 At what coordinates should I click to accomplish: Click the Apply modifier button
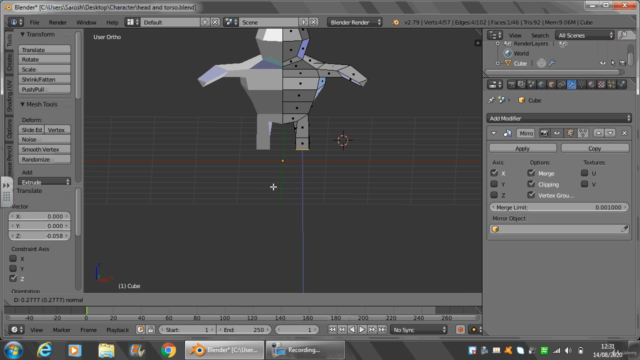(x=522, y=149)
